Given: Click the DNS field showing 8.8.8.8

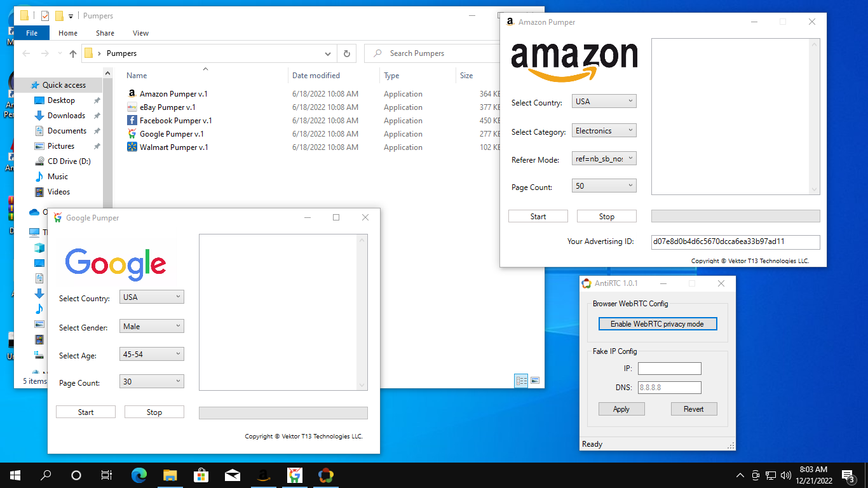Looking at the screenshot, I should click(x=670, y=388).
